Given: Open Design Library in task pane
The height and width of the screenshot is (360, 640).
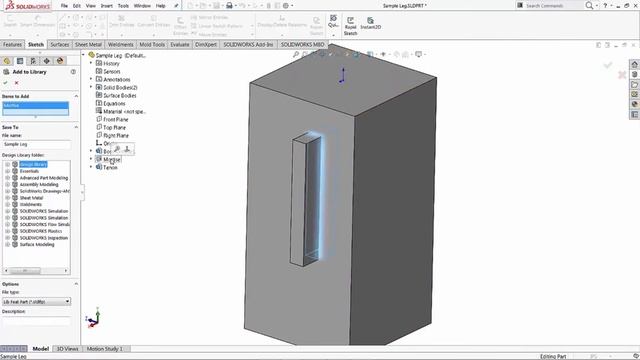Looking at the screenshot, I should 634,75.
